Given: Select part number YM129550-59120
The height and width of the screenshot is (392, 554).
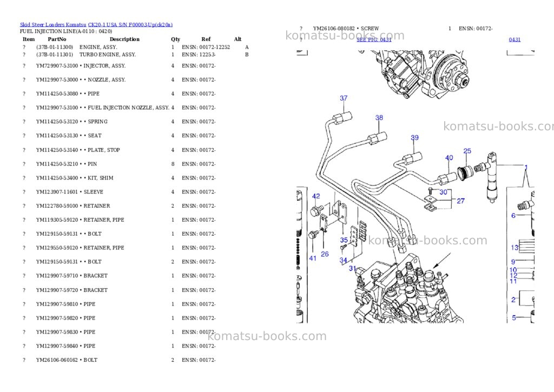Looking at the screenshot, I should click(x=57, y=248).
